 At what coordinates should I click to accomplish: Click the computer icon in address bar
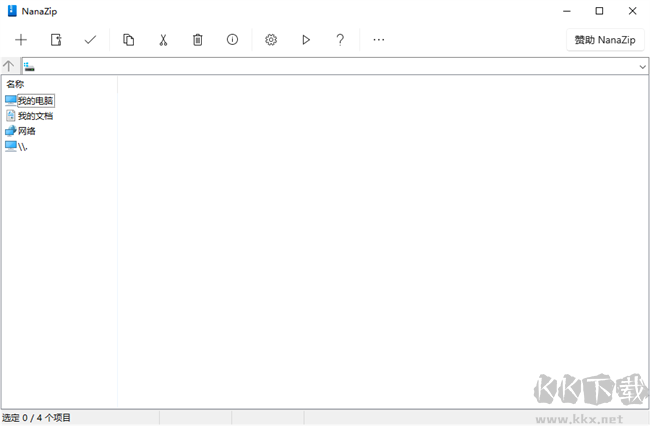tap(29, 67)
